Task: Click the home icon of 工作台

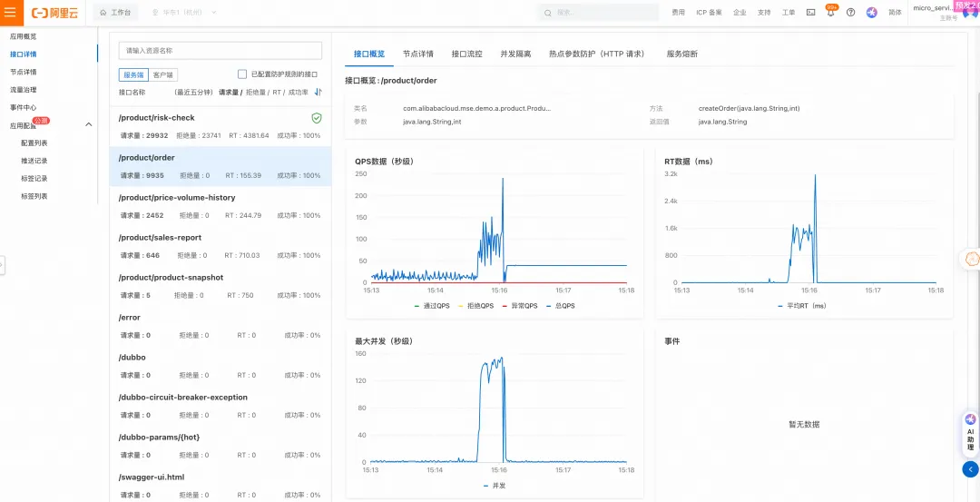Action: coord(103,13)
